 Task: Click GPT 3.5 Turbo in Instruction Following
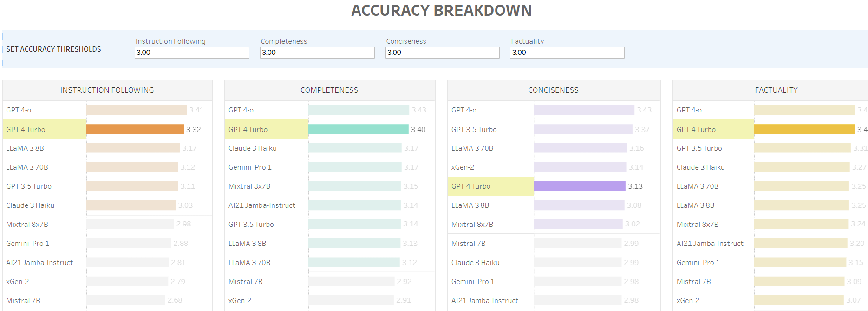(x=29, y=186)
